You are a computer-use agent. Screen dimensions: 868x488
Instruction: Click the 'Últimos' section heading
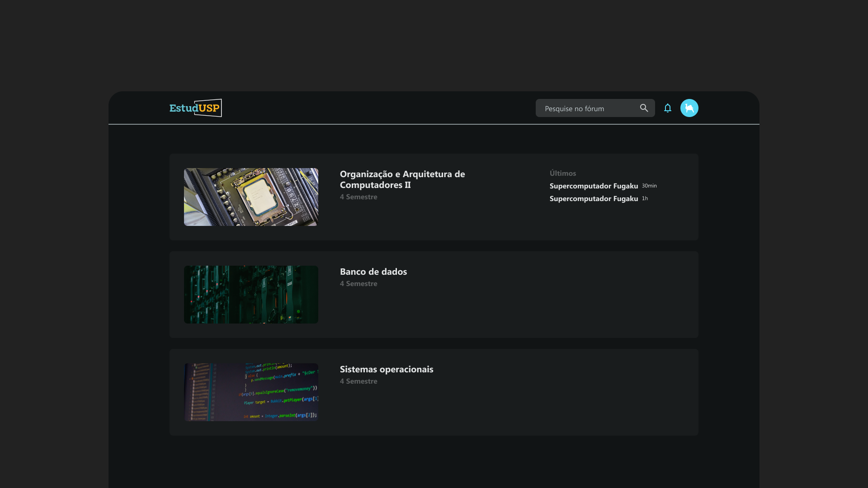(562, 173)
